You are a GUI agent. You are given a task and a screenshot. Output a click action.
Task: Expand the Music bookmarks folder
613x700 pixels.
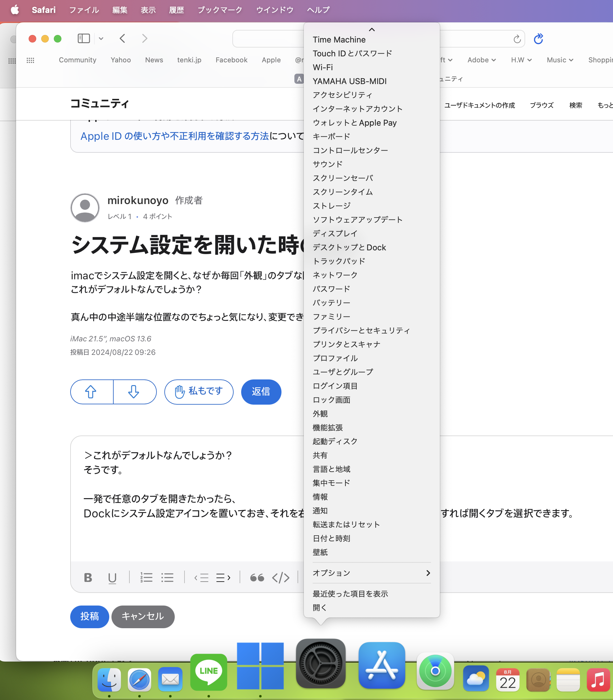(560, 60)
